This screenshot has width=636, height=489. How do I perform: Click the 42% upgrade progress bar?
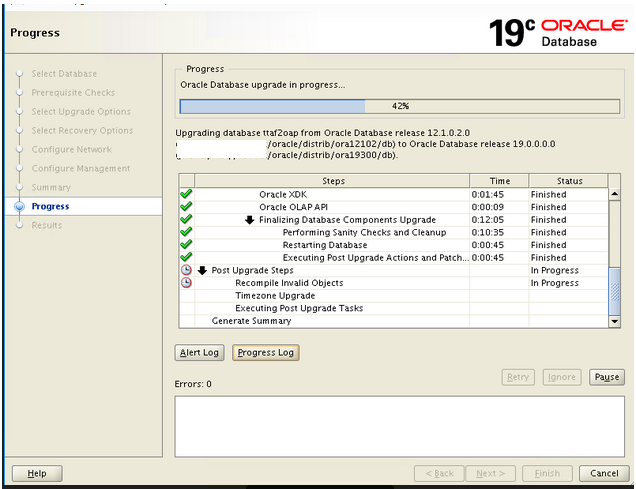pos(399,105)
